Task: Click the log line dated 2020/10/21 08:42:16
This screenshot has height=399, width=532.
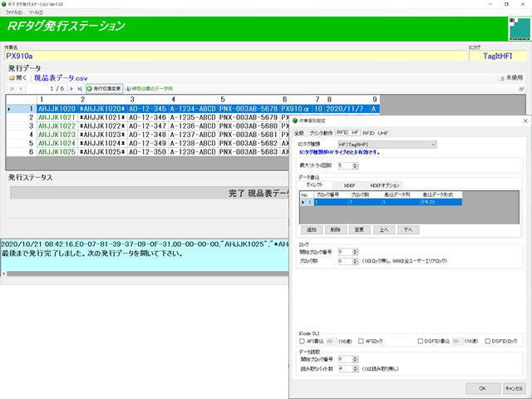Action: (145, 244)
